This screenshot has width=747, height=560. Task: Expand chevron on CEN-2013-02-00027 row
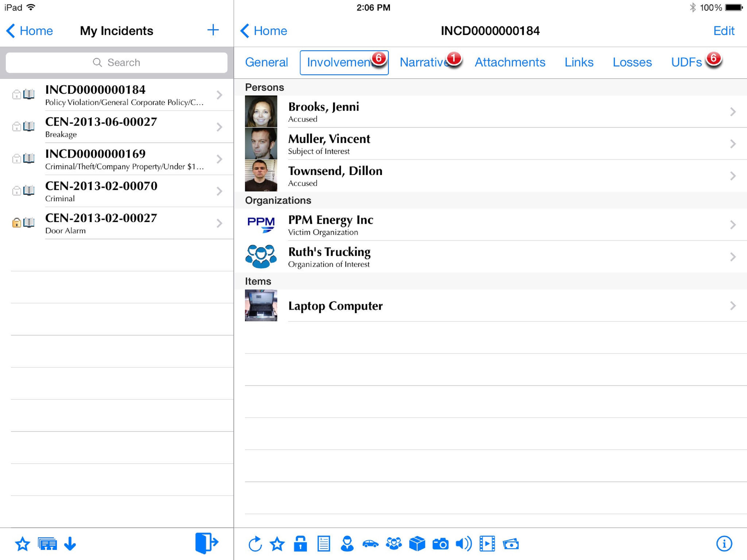point(220,223)
